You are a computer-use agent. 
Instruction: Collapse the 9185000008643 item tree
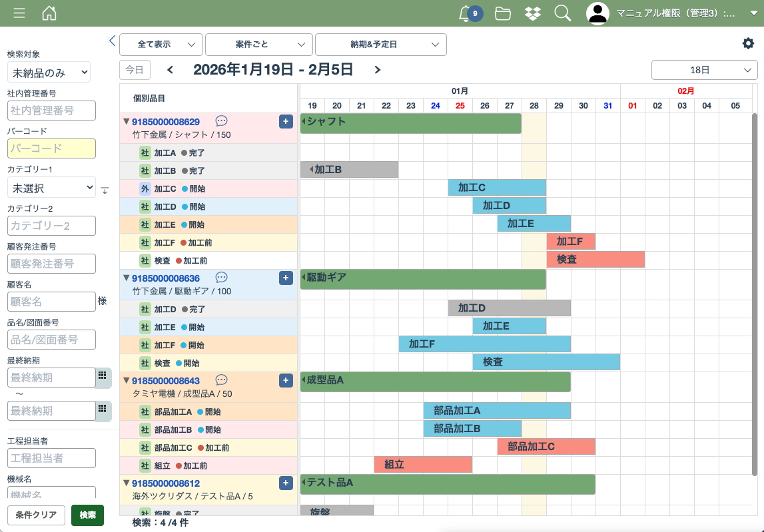click(x=126, y=380)
